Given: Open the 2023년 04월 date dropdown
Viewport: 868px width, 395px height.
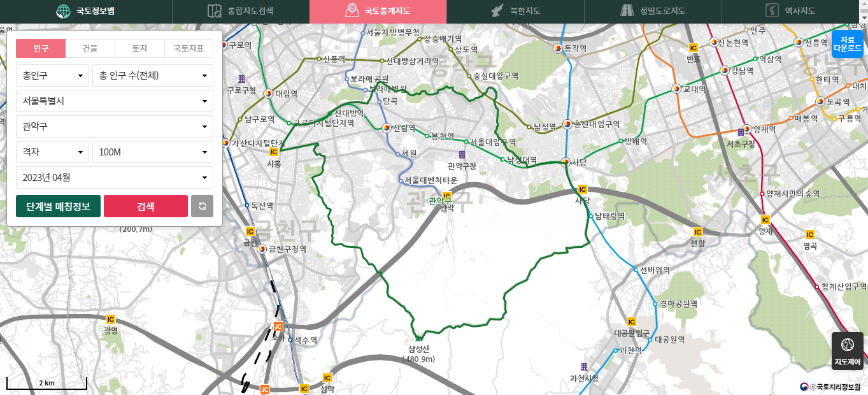Looking at the screenshot, I should coord(115,178).
